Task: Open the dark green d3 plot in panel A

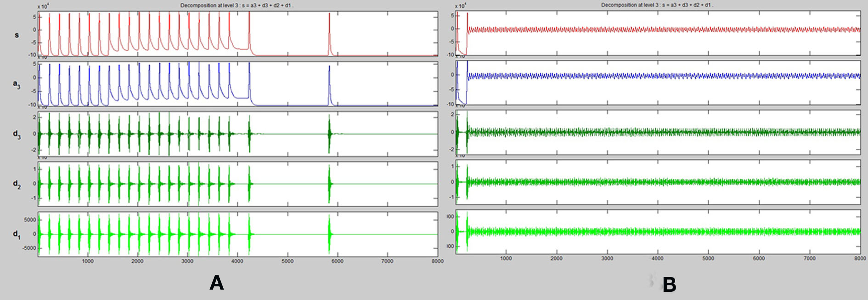Action: click(238, 134)
